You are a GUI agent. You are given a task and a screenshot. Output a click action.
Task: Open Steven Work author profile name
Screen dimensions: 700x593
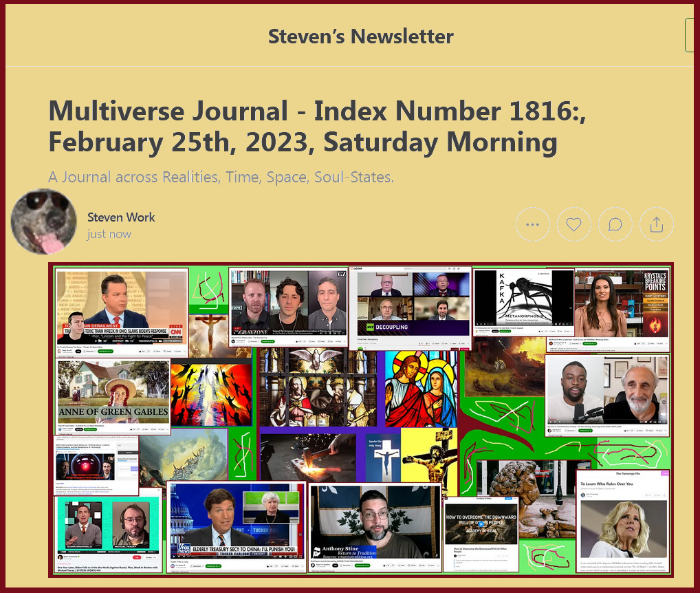click(x=121, y=217)
